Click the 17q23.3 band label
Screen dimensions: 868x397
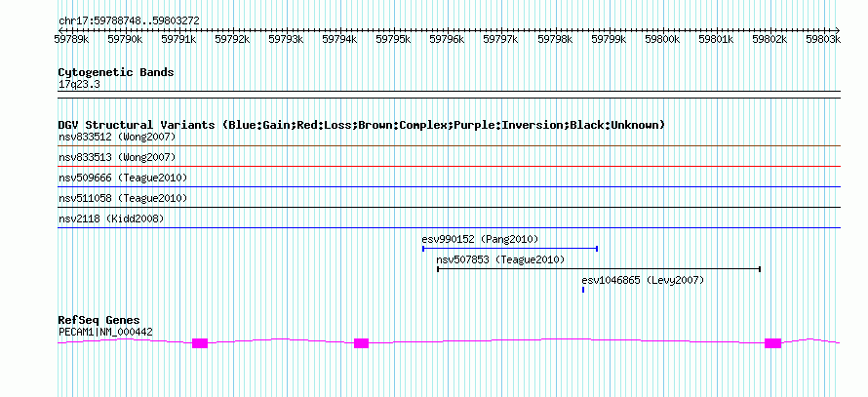click(x=79, y=85)
